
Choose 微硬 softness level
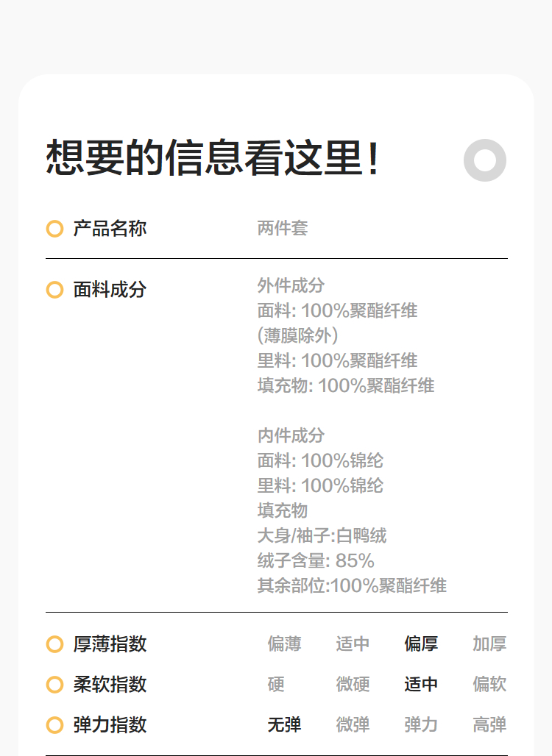[x=353, y=685]
